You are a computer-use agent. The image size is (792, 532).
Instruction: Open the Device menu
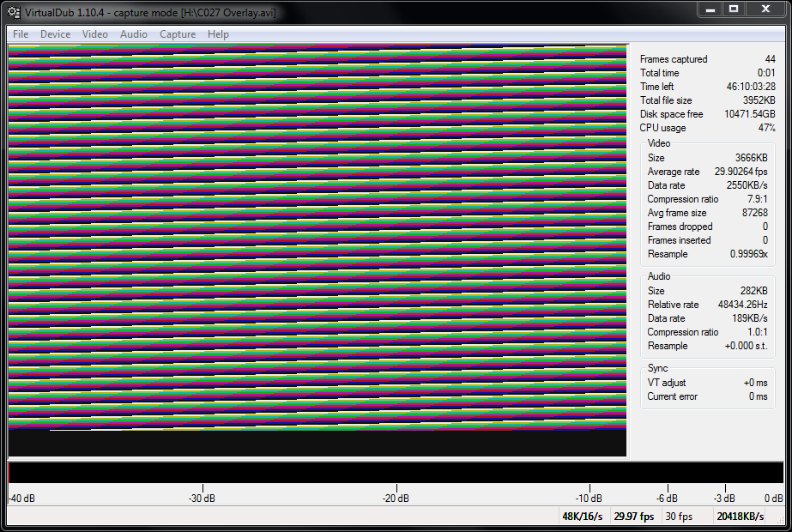(x=56, y=34)
